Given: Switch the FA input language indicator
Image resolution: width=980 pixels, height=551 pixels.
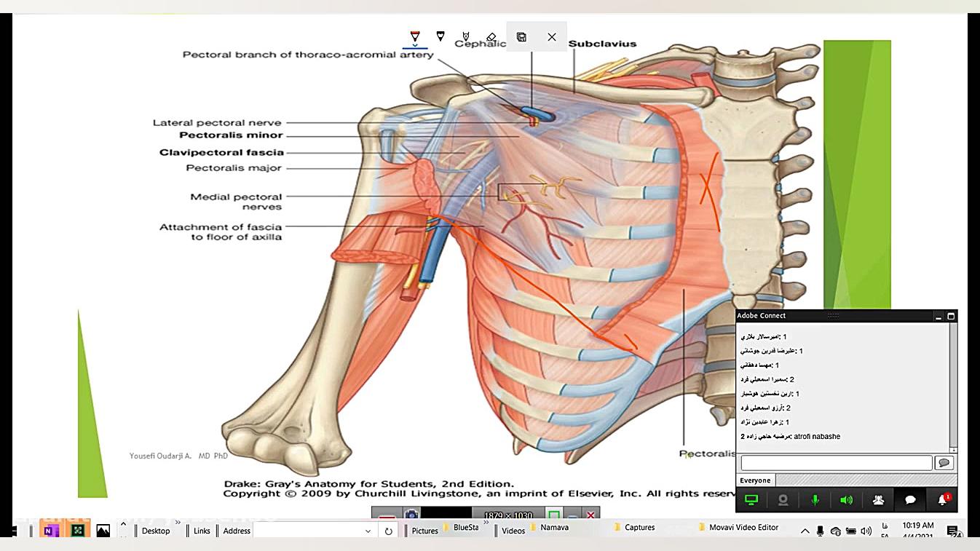Looking at the screenshot, I should coord(885,531).
